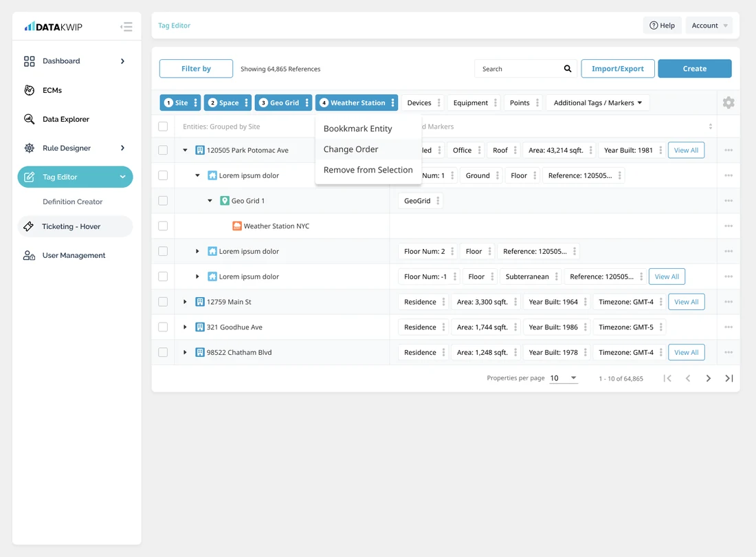Open the ECMs sidebar icon
The width and height of the screenshot is (756, 557).
click(x=30, y=90)
